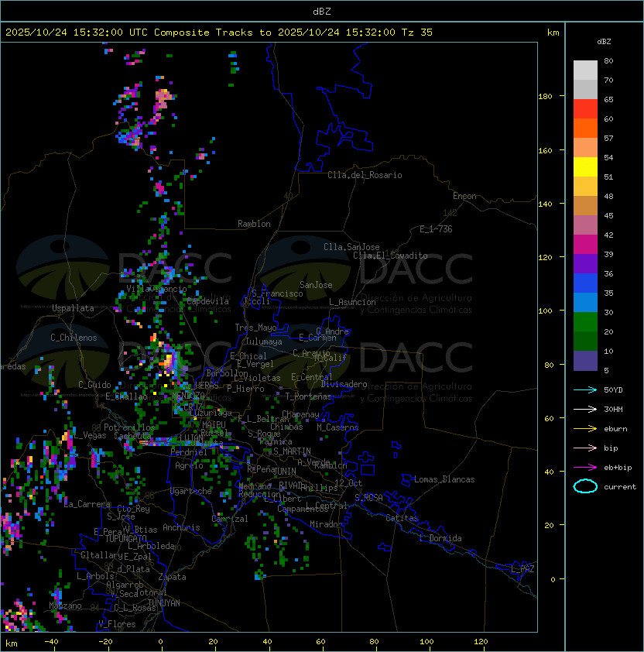Pick the slate purple 10 dBZ swatch
The height and width of the screenshot is (652, 644).
[x=585, y=360]
